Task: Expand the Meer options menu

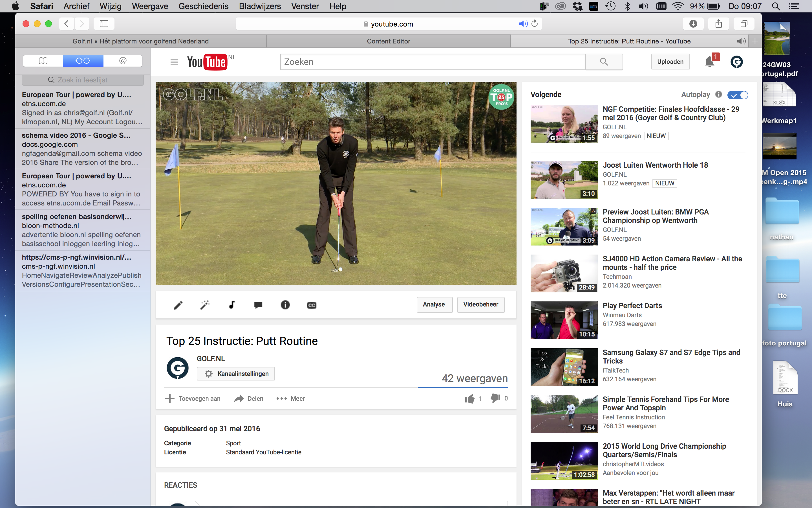Action: [x=291, y=398]
